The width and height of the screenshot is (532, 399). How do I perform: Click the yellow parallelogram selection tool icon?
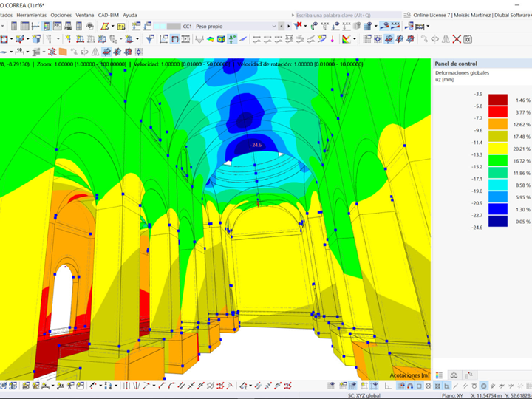pyautogui.click(x=105, y=26)
